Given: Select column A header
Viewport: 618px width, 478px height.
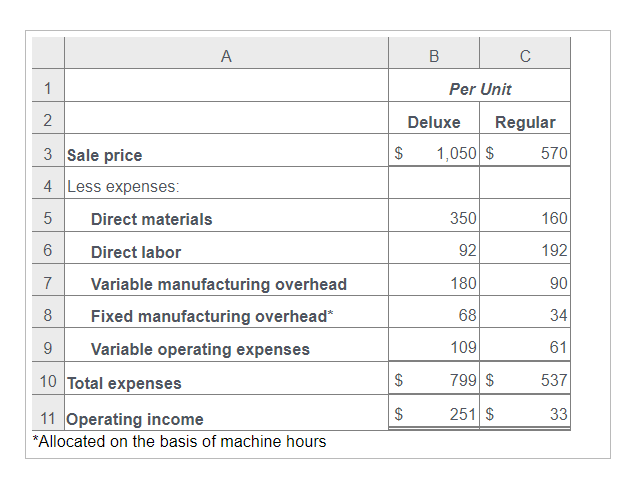Looking at the screenshot, I should click(x=226, y=53).
